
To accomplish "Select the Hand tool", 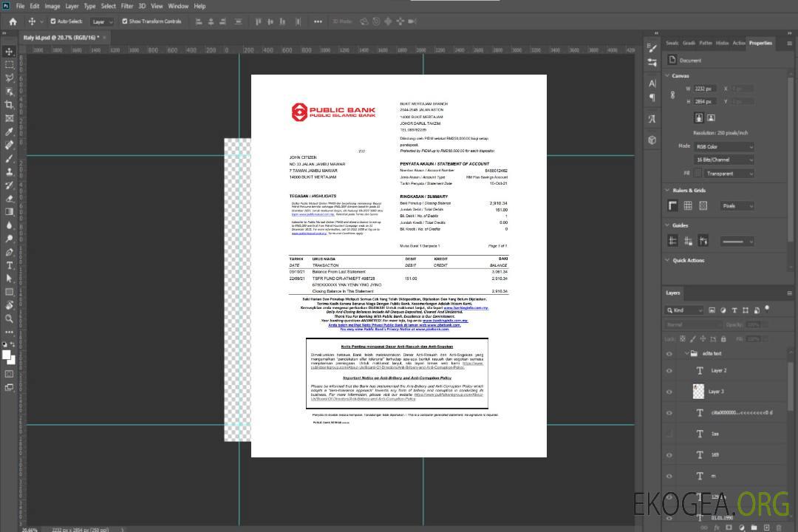I will [9, 305].
